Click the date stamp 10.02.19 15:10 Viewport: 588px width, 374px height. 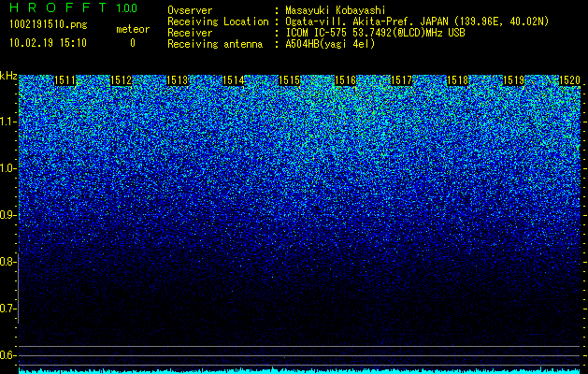point(48,43)
